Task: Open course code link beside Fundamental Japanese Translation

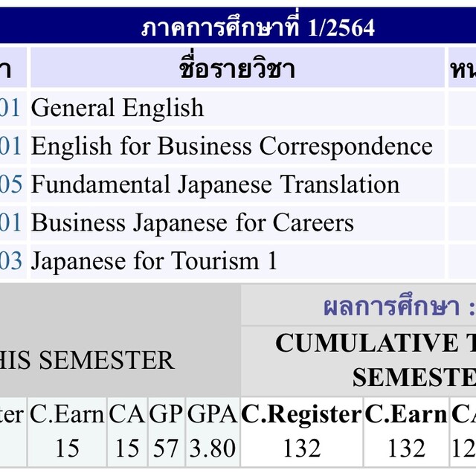Action: 10,184
